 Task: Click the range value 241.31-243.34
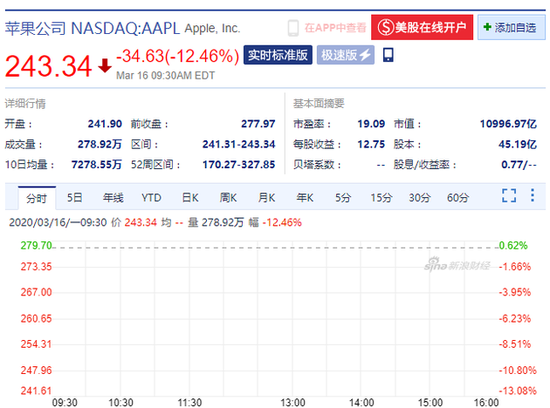coord(239,144)
